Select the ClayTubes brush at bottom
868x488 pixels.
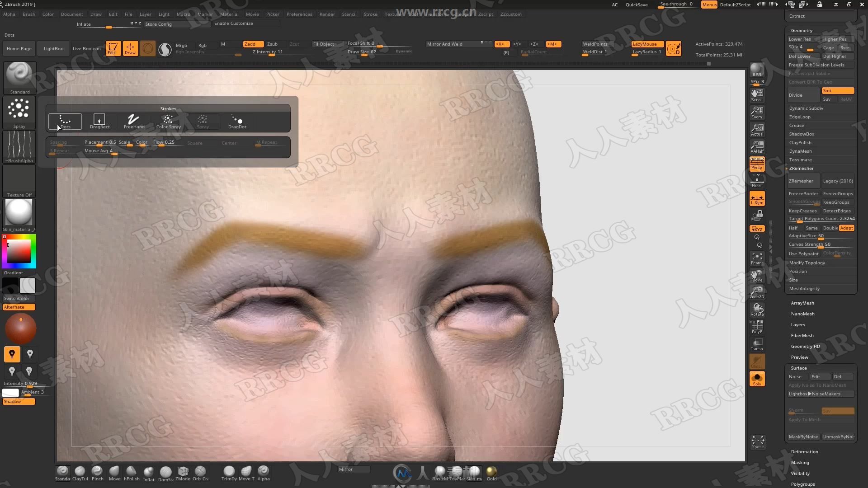coord(80,474)
